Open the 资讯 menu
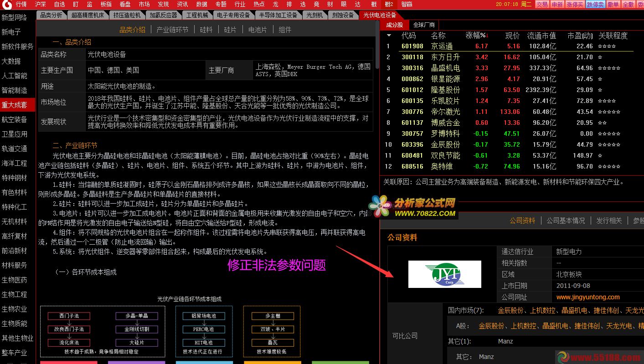644x364 pixels. coord(182,4)
